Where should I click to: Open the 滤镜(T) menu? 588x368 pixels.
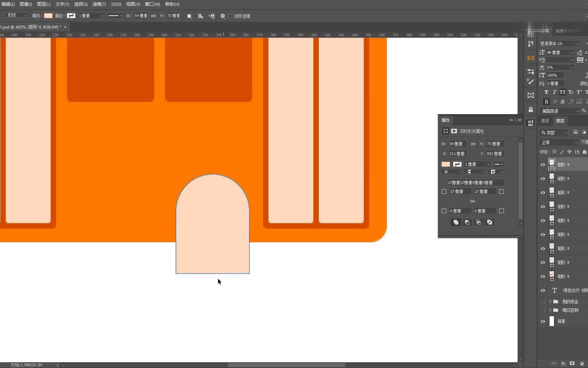pos(99,4)
